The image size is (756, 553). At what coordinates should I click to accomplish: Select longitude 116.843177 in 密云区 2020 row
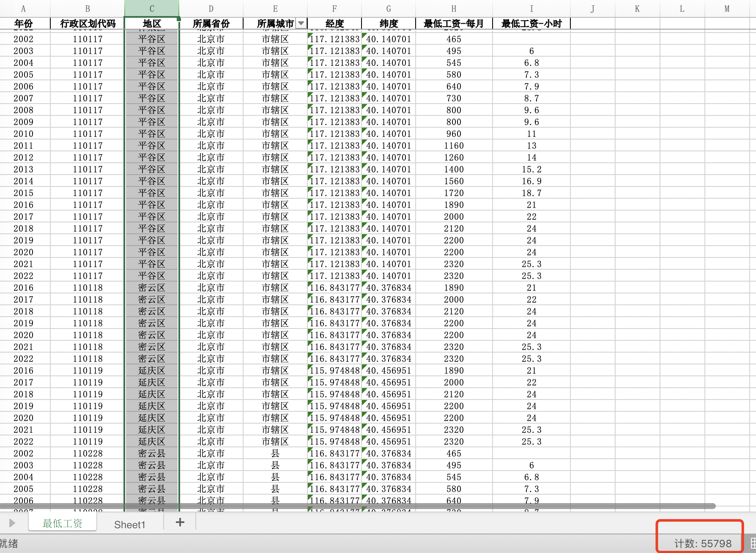tap(334, 335)
